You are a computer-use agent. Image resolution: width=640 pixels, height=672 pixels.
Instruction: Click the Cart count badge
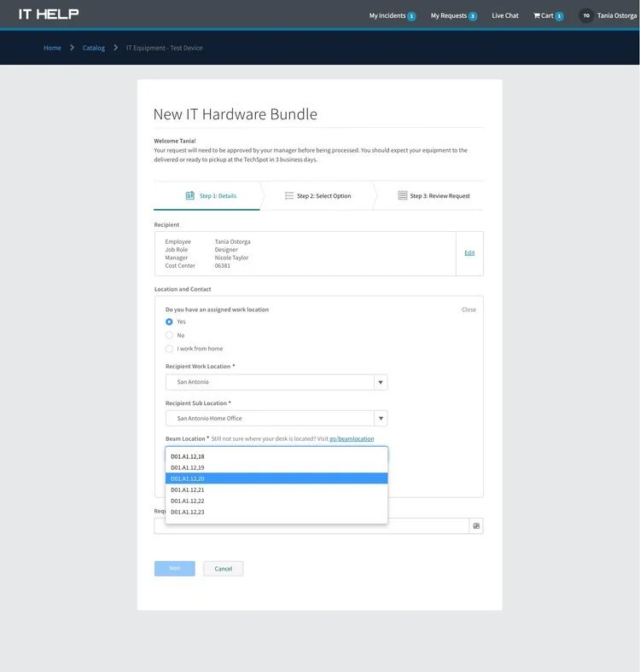tap(559, 16)
